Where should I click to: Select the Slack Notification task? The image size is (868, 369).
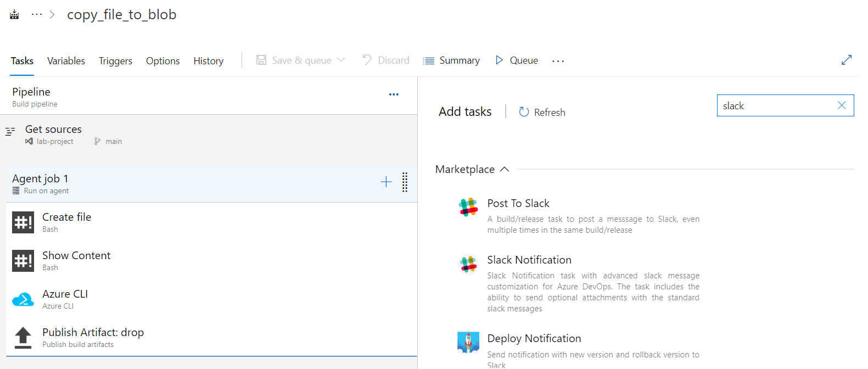tap(579, 283)
